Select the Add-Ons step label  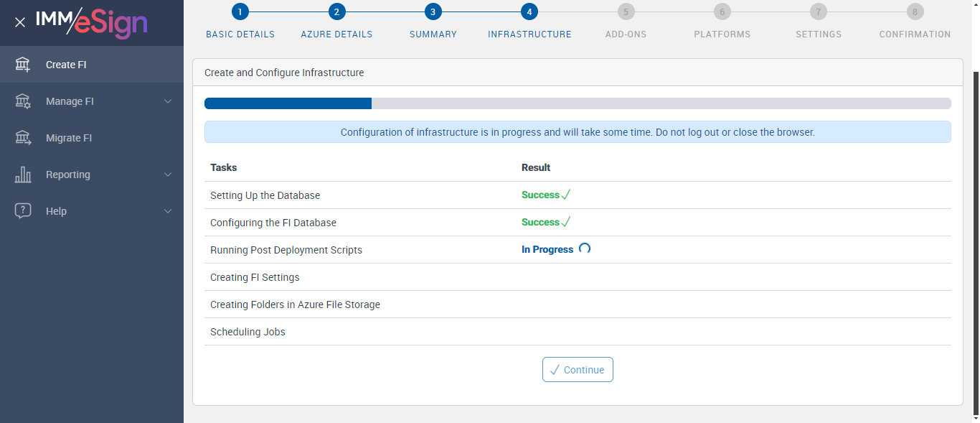[x=626, y=34]
